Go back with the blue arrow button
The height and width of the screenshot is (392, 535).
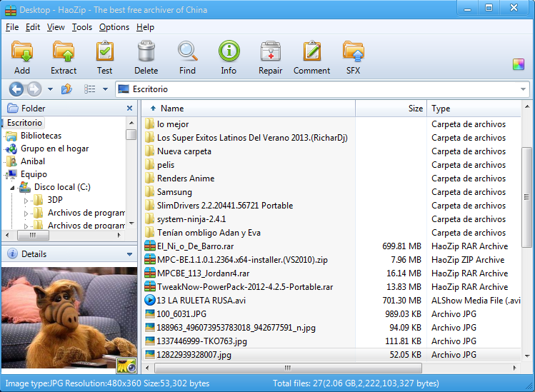coord(16,89)
